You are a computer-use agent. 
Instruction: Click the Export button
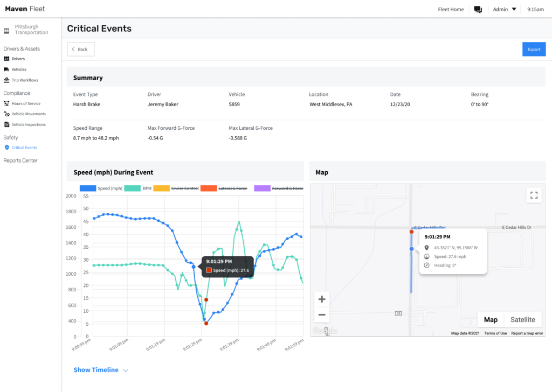coord(534,49)
